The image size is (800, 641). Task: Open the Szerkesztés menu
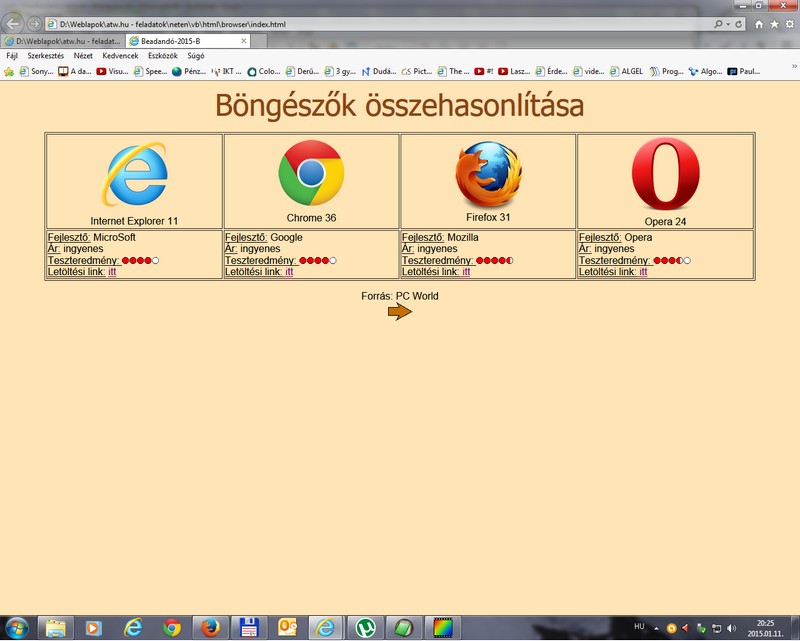click(45, 56)
